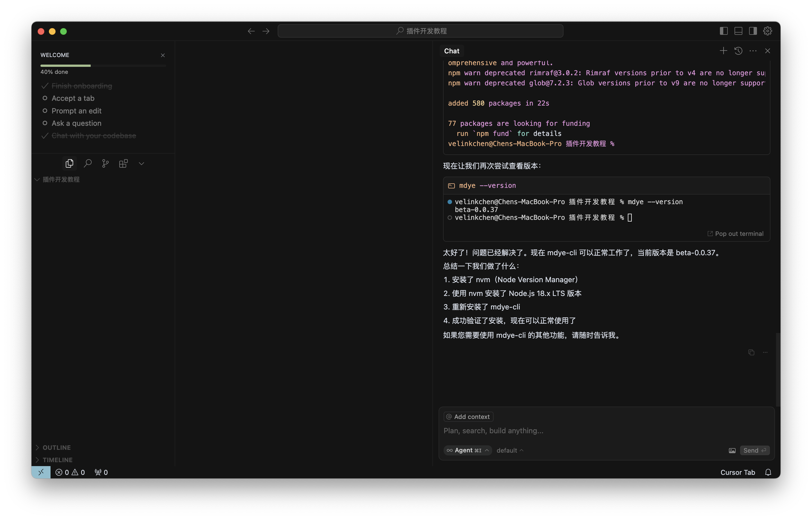
Task: Show chat history clock icon
Action: click(x=738, y=51)
